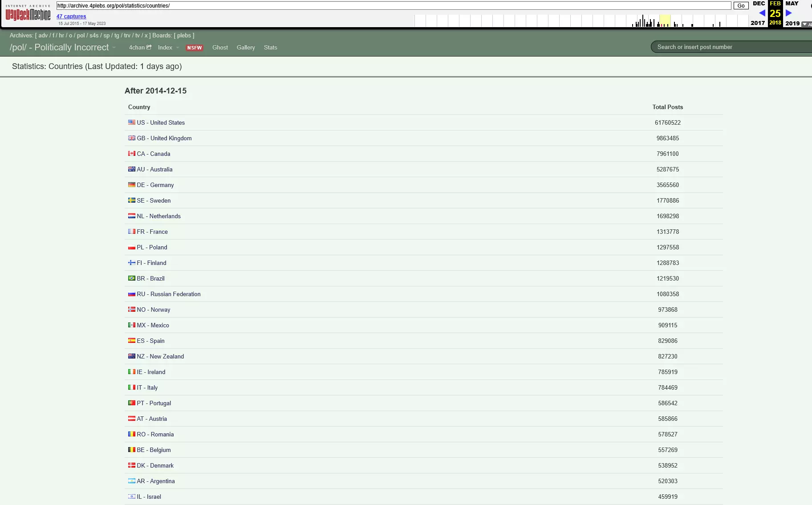Go to previous capture with left arrow
Image resolution: width=812 pixels, height=505 pixels.
(762, 13)
